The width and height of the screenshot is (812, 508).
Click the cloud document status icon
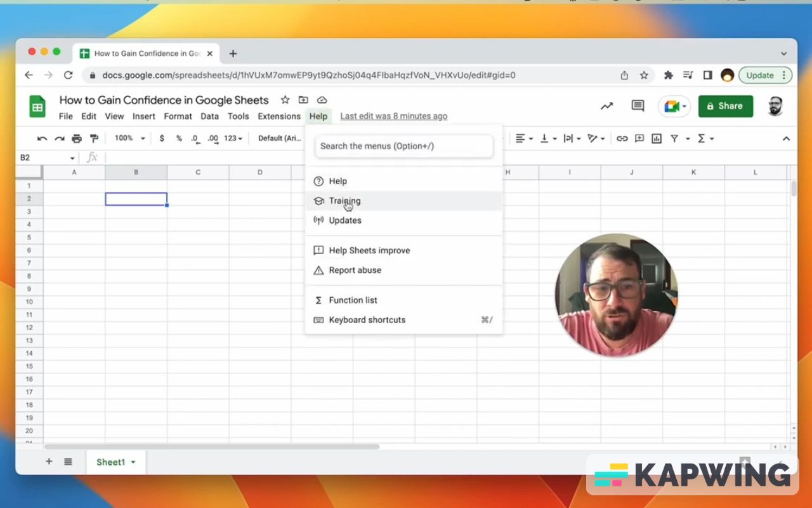(x=322, y=100)
